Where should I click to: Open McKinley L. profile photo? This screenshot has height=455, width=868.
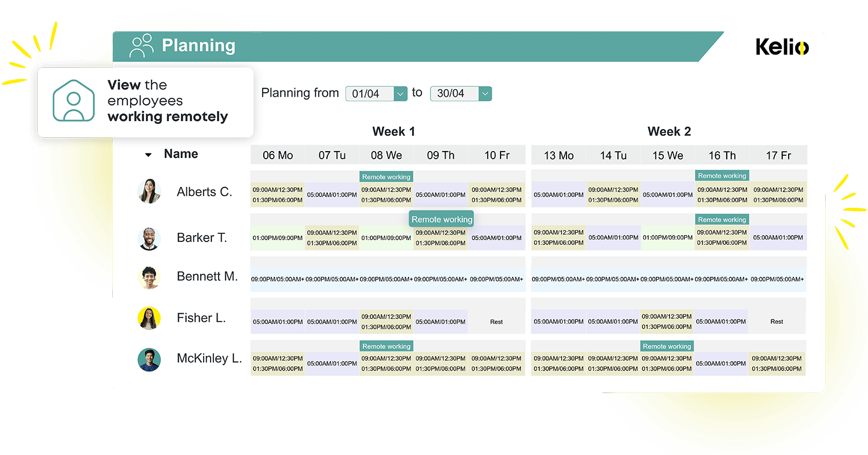coord(149,359)
